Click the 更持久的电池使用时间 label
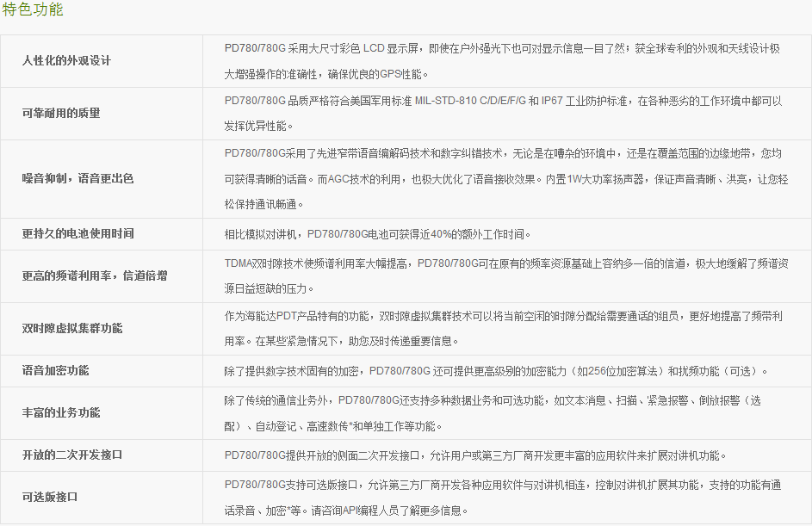Image resolution: width=812 pixels, height=526 pixels. click(77, 233)
